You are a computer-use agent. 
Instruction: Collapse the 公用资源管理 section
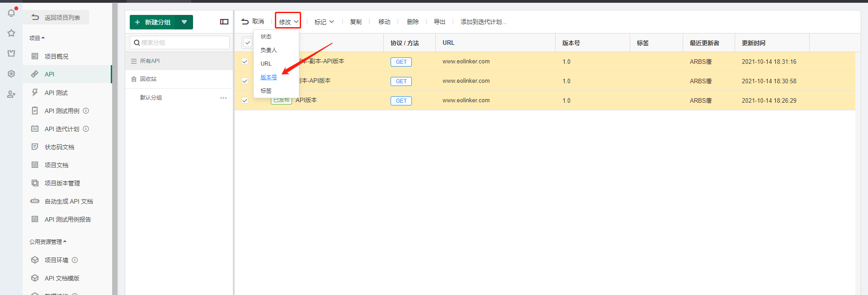coord(48,242)
